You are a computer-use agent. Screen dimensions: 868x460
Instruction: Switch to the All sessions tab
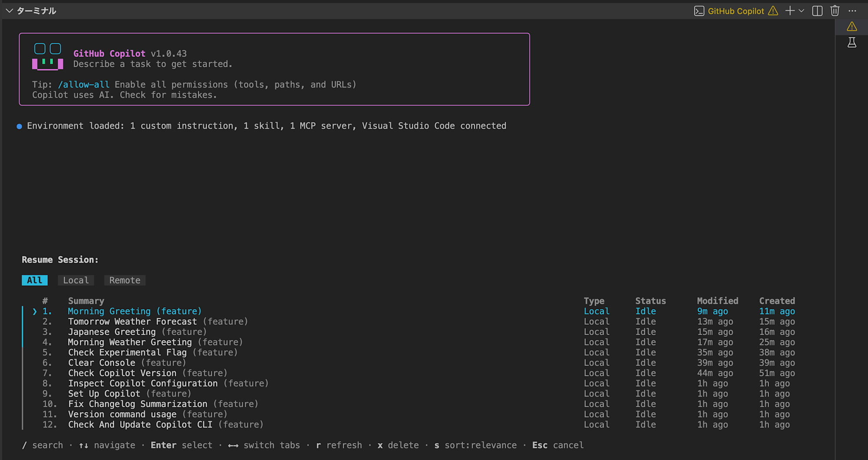click(35, 281)
